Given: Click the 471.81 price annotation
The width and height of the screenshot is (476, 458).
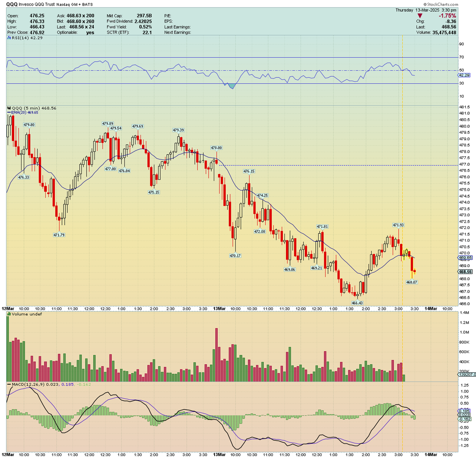Looking at the screenshot, I should coord(322,227).
